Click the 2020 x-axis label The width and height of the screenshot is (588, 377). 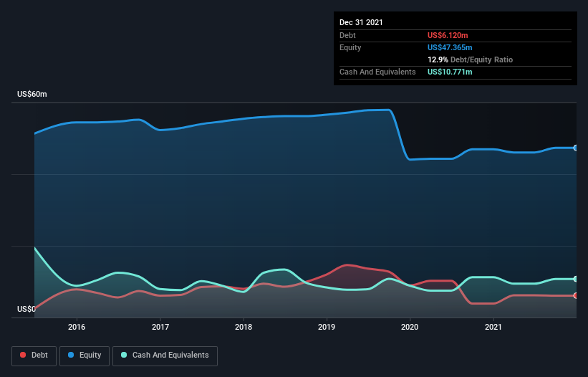click(x=410, y=327)
